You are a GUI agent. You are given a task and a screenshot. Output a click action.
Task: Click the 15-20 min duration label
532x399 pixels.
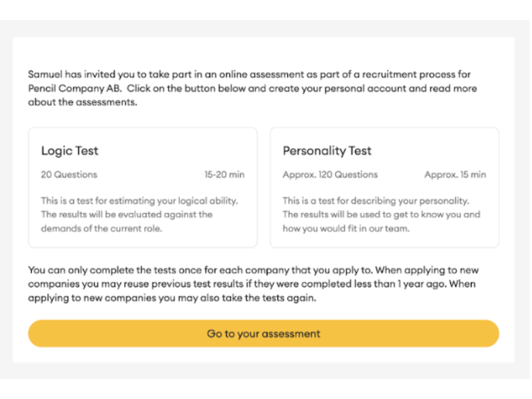tap(224, 175)
